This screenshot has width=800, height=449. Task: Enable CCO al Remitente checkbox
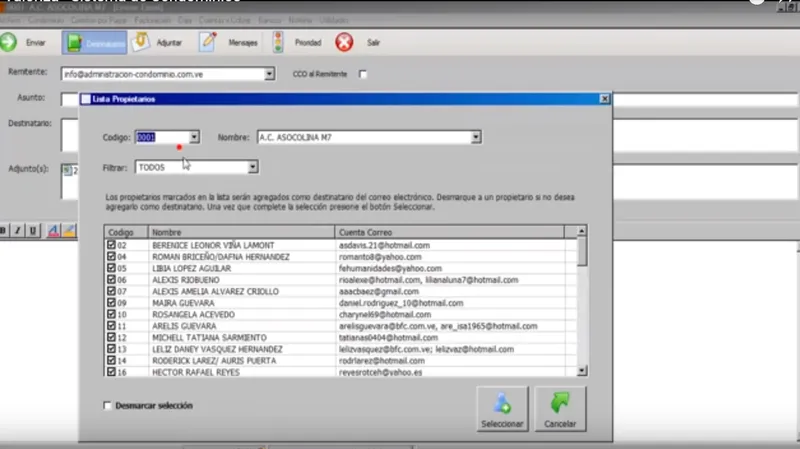pos(363,74)
